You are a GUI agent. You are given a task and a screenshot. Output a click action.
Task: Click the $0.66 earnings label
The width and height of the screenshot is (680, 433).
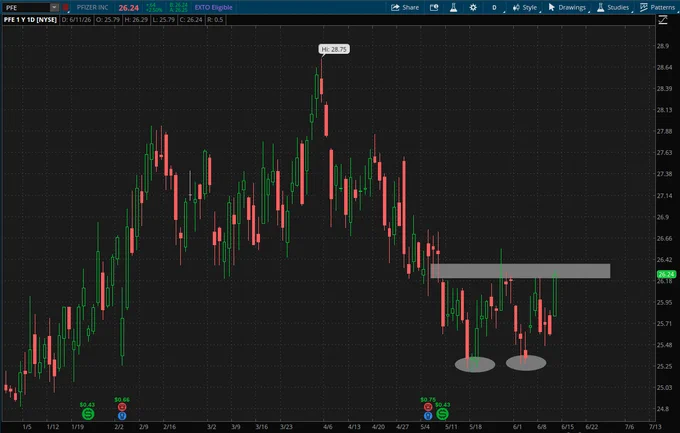click(x=122, y=400)
